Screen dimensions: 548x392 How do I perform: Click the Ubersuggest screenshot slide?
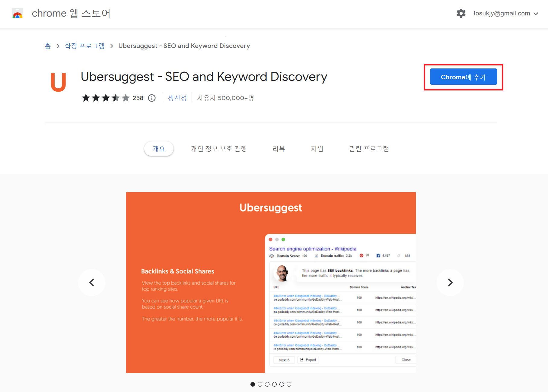click(x=271, y=283)
